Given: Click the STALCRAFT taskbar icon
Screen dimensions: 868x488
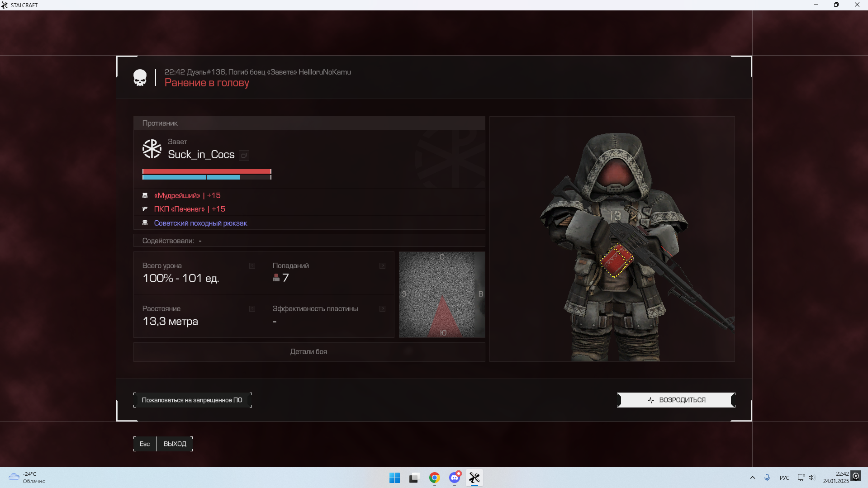Looking at the screenshot, I should tap(474, 478).
